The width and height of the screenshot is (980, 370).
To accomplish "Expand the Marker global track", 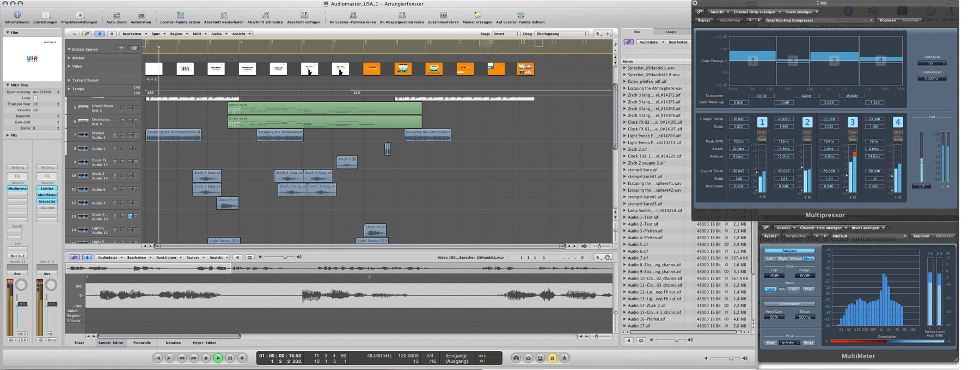I will point(69,58).
